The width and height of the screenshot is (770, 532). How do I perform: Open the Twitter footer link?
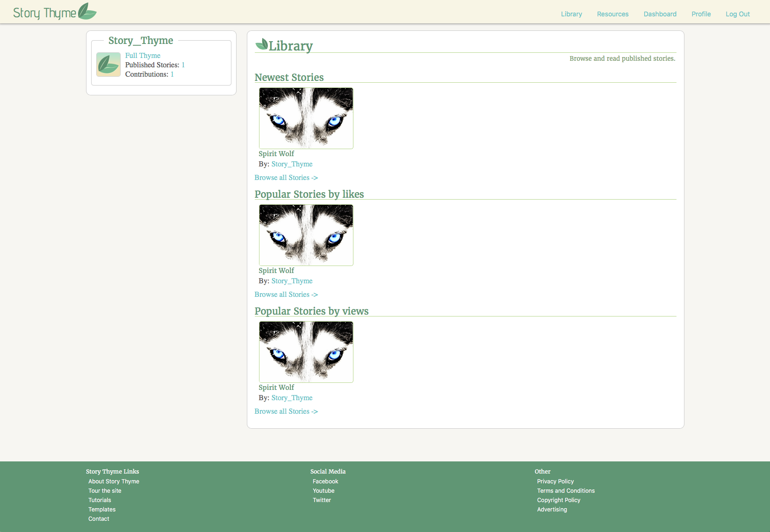322,500
